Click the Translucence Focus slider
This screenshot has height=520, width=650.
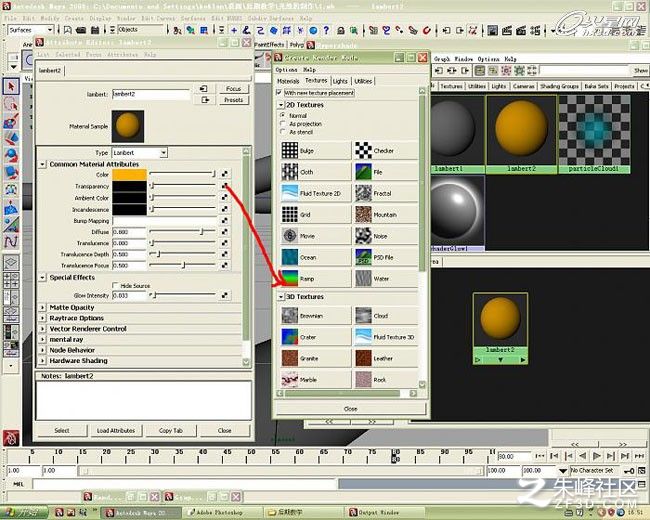coord(182,265)
